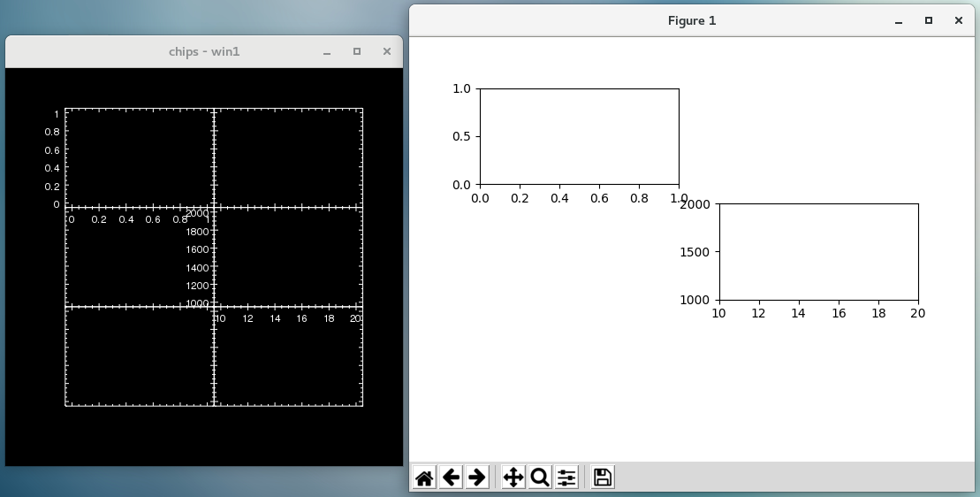Go back to the previous view

tap(451, 478)
